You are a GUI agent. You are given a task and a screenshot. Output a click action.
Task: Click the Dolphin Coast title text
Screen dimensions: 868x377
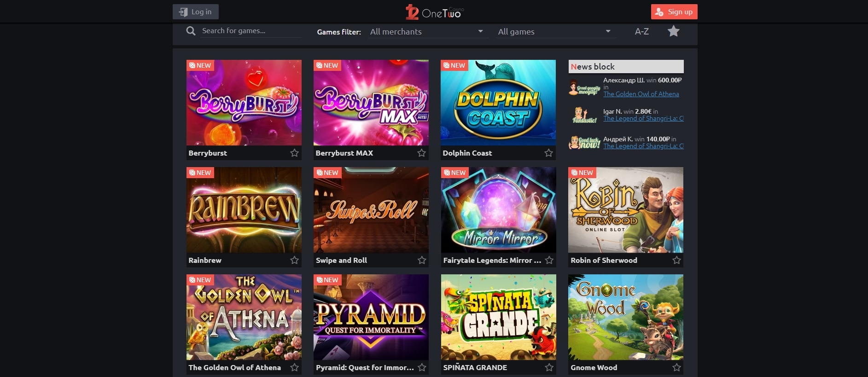pos(467,153)
